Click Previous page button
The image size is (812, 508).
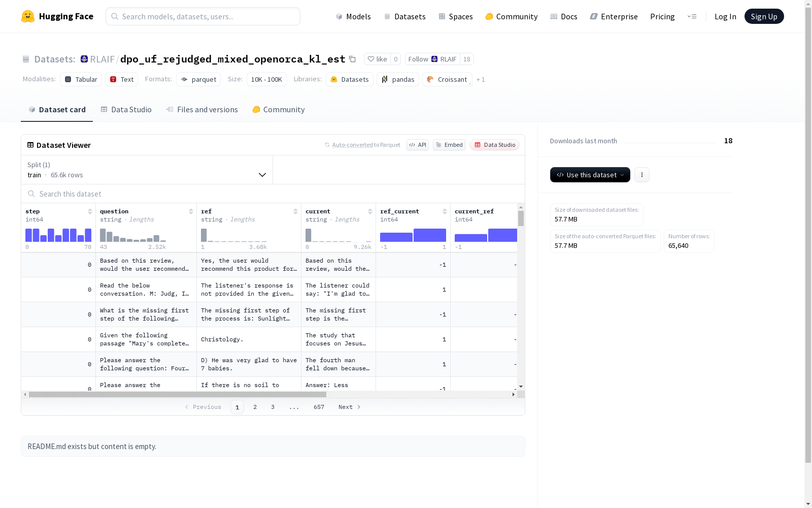(x=203, y=407)
